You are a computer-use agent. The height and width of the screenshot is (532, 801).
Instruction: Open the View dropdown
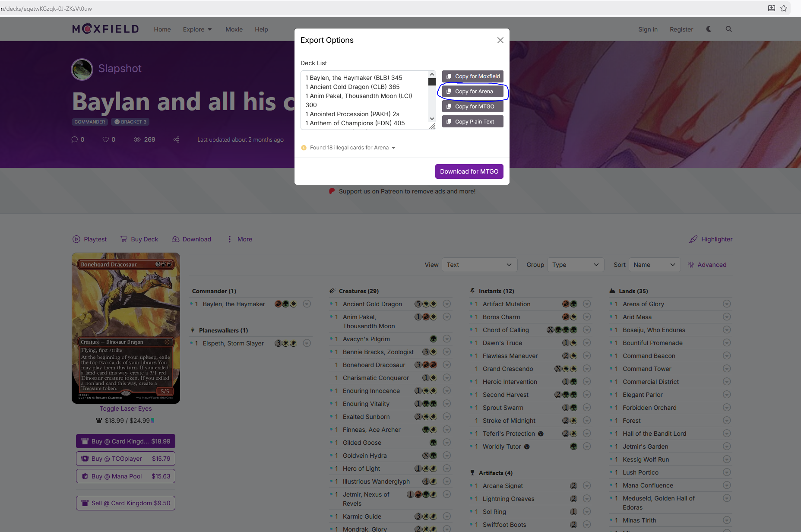tap(479, 265)
